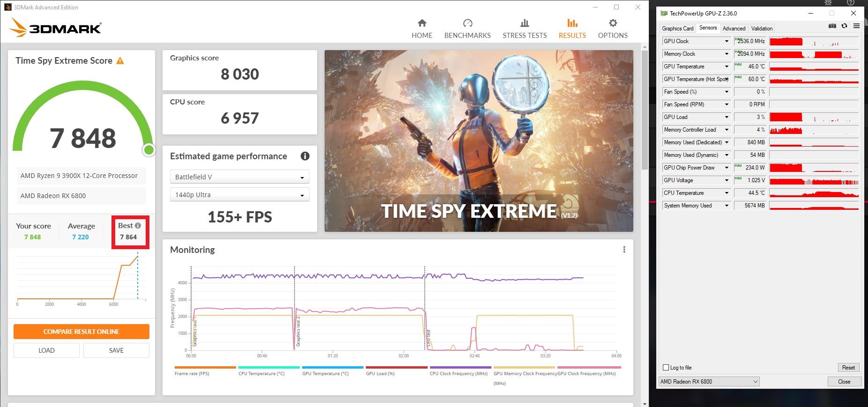This screenshot has height=407, width=868.
Task: Switch to the Validation tab in GPU-Z
Action: [762, 29]
